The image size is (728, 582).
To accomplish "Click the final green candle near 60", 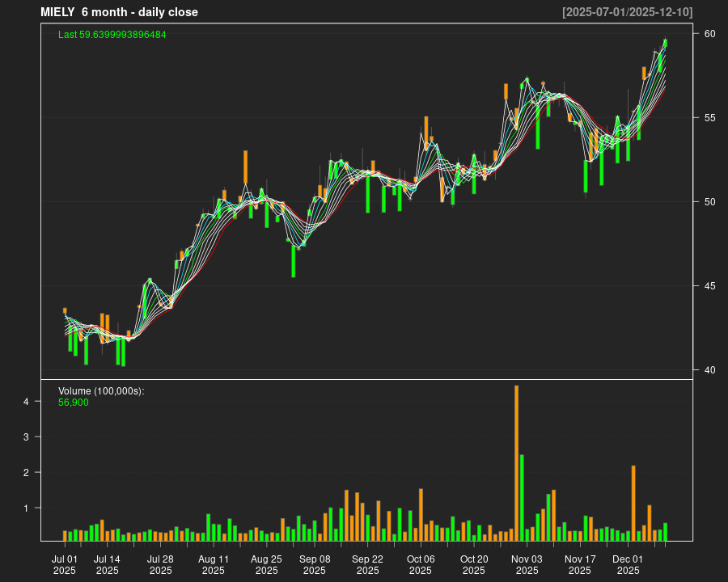I will (x=665, y=44).
